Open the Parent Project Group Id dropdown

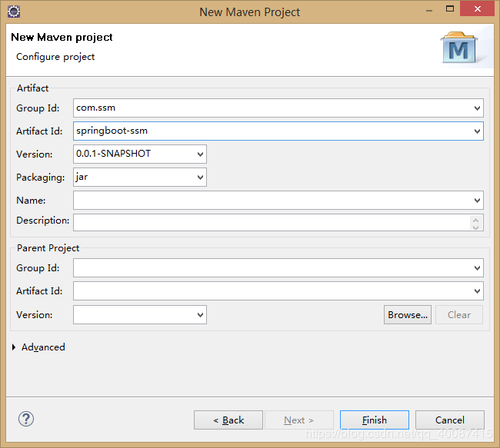[x=477, y=268]
